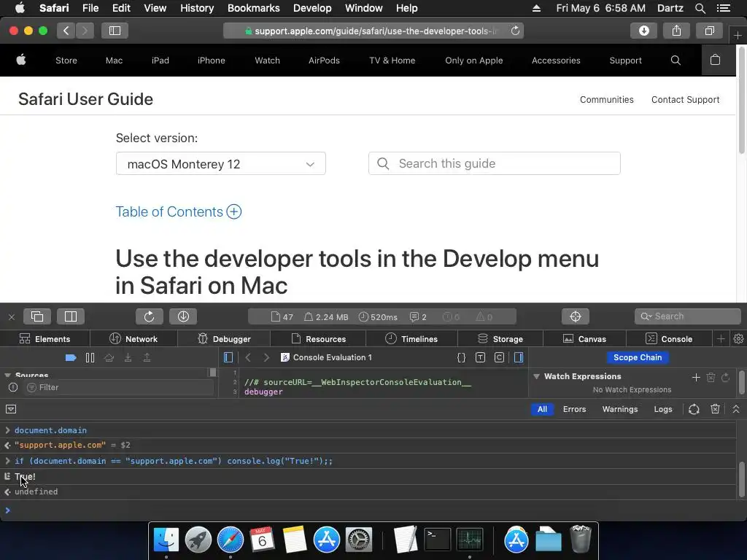Toggle type annotations T button
The image size is (747, 560).
(480, 357)
